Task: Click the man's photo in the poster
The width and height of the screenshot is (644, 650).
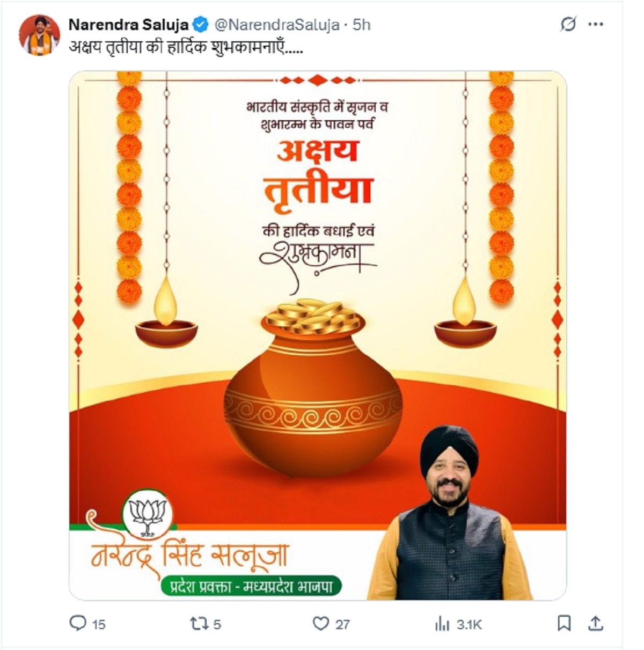Action: pos(450,513)
